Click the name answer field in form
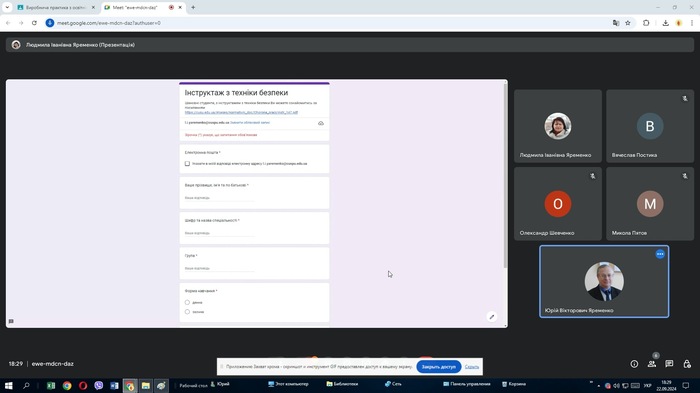The image size is (700, 393). point(219,198)
